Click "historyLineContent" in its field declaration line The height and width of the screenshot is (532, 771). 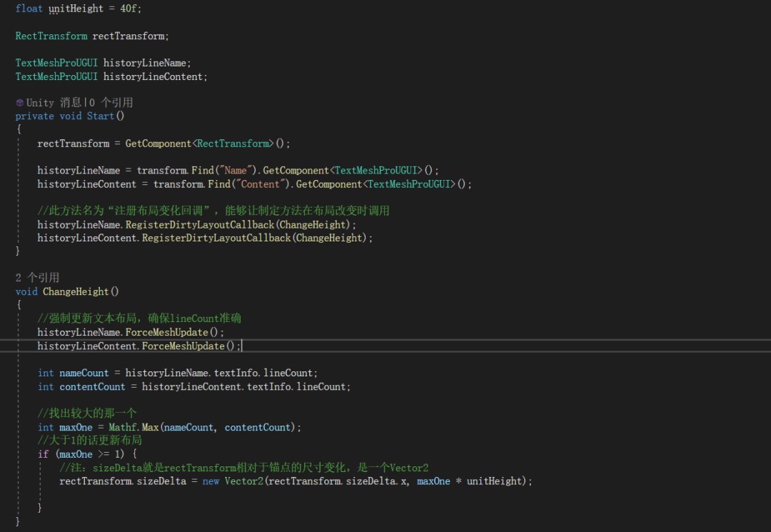153,76
